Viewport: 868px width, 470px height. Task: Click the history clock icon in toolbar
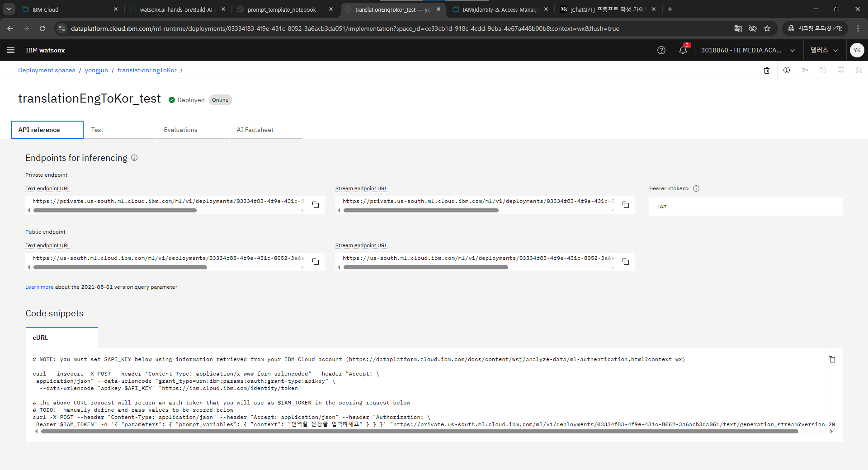[823, 70]
